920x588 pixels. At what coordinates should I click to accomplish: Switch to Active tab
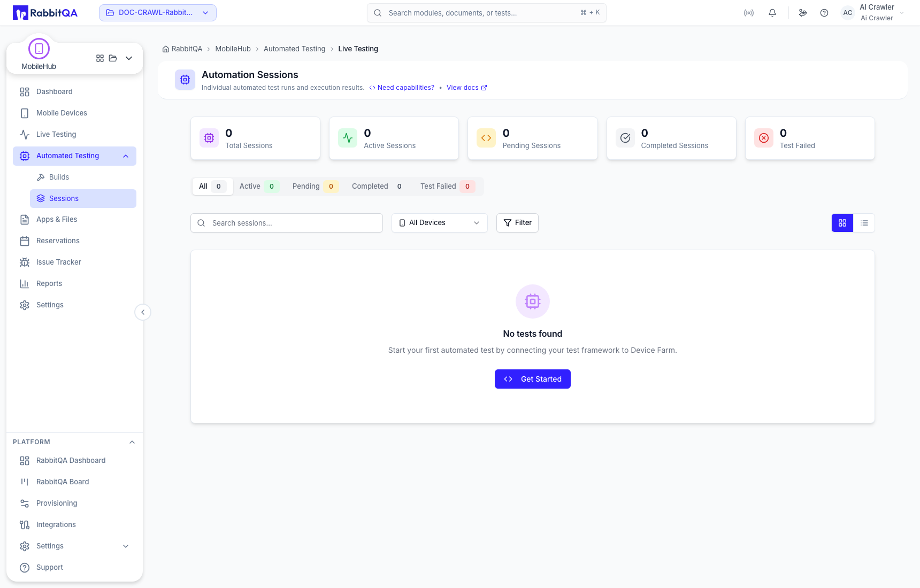[259, 187]
